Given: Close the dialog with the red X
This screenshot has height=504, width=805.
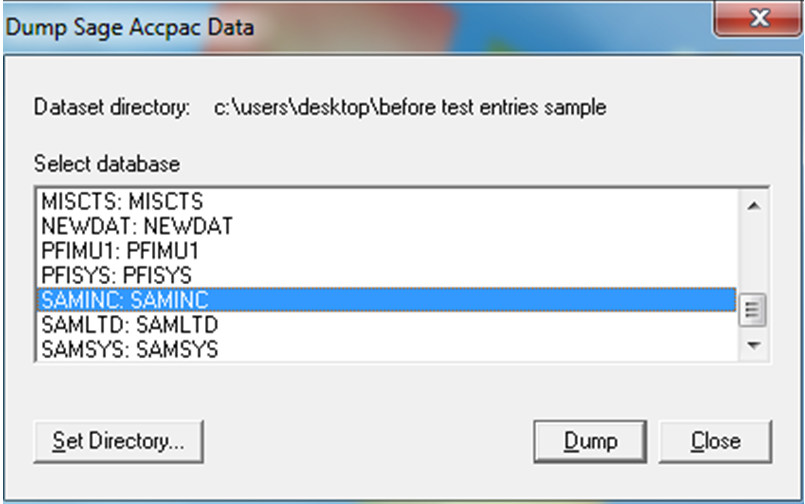Looking at the screenshot, I should tap(759, 18).
